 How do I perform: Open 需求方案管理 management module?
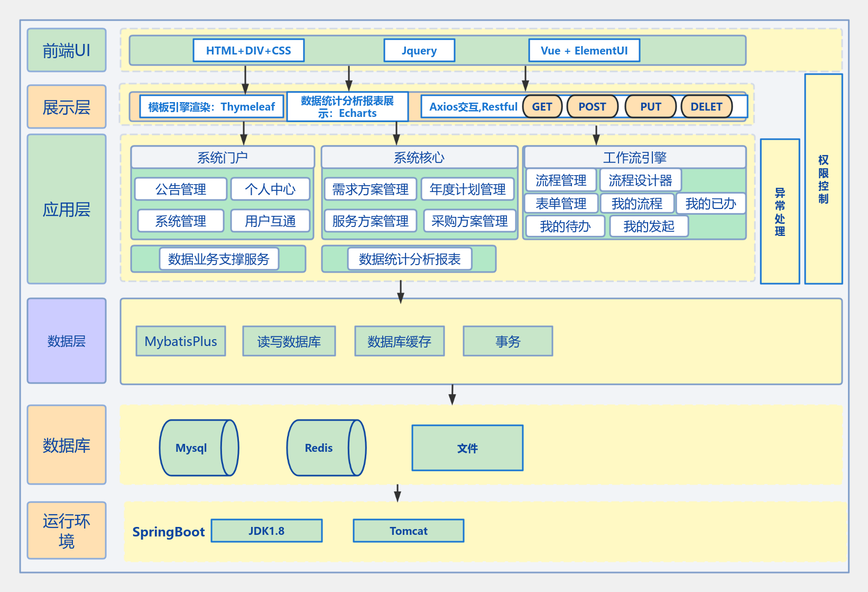370,189
